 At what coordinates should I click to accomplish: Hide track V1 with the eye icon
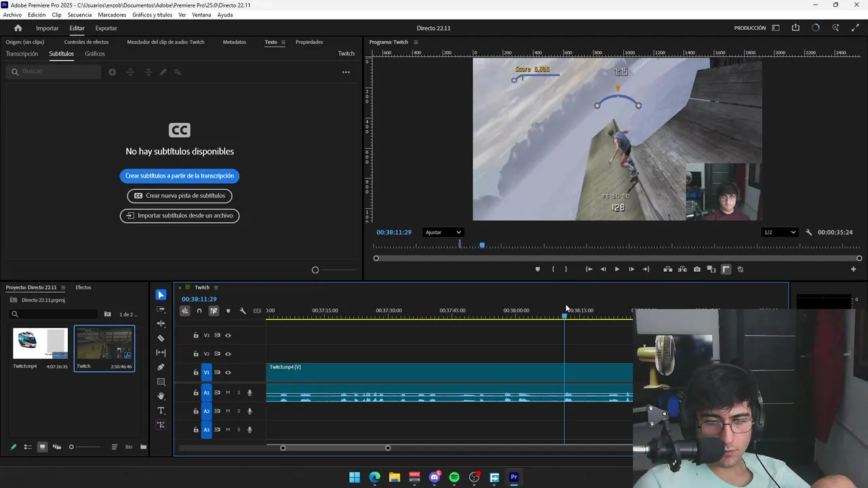pyautogui.click(x=228, y=372)
